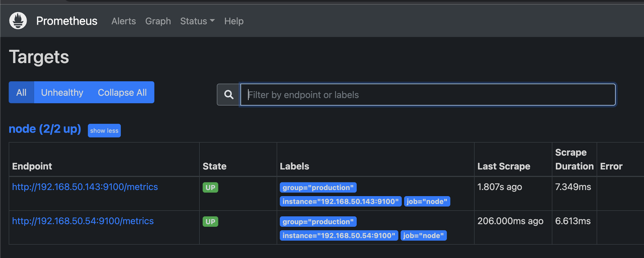Open the Help page
This screenshot has height=258, width=644.
tap(234, 21)
